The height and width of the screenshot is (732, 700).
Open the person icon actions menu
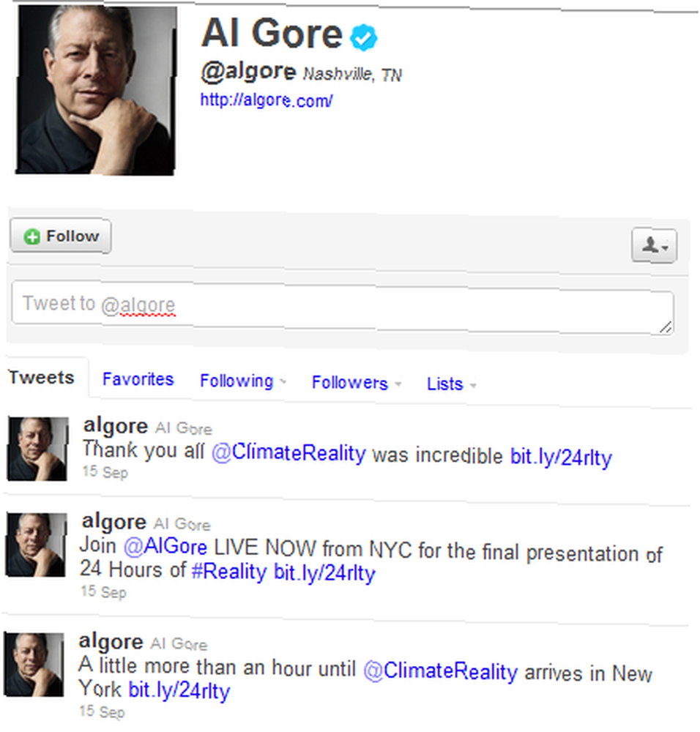(654, 245)
